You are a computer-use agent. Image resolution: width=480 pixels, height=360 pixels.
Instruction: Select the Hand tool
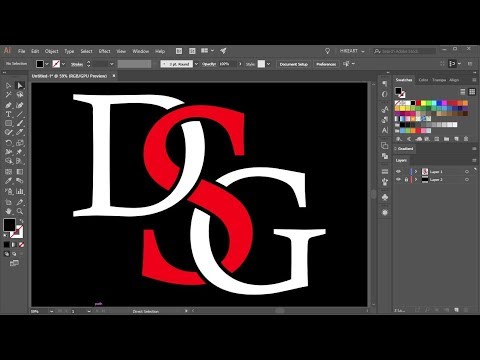pos(9,211)
